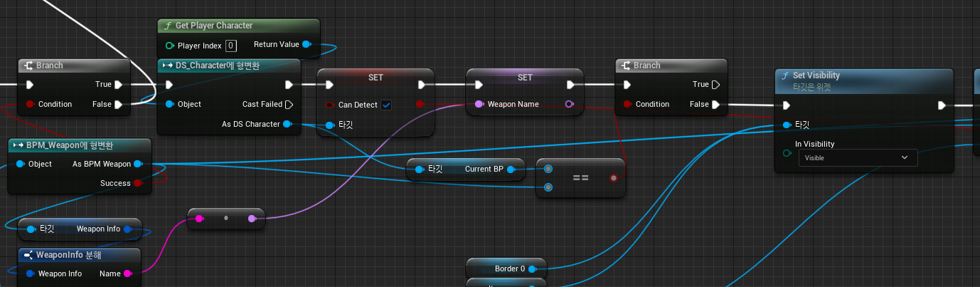Click the DS_Character cast node's exec input pin
The width and height of the screenshot is (980, 287).
point(169,85)
